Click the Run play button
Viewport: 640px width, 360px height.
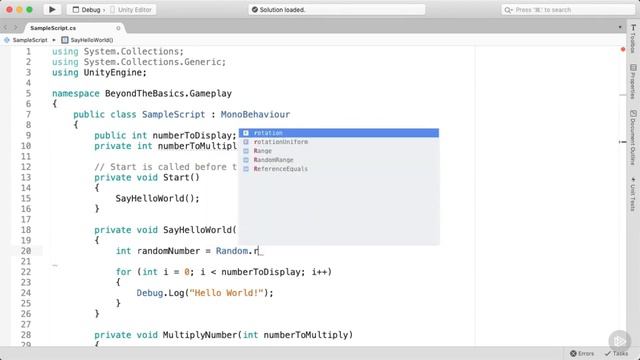click(x=52, y=9)
